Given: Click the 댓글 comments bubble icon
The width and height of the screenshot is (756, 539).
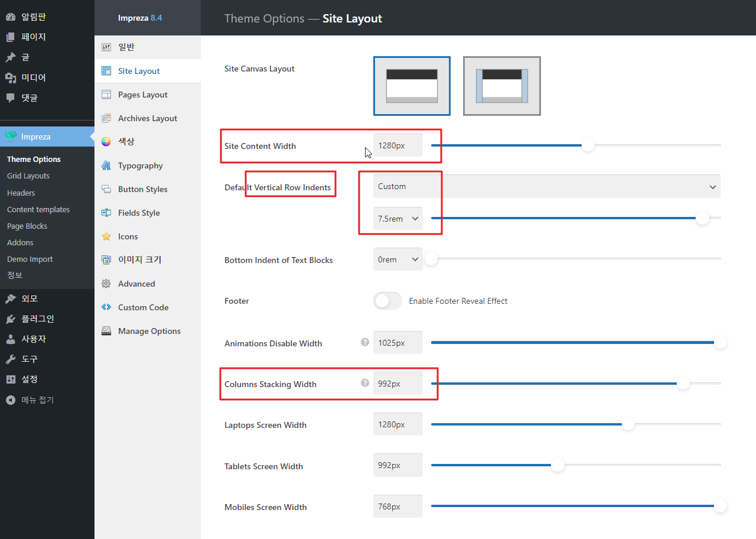Looking at the screenshot, I should click(x=11, y=98).
